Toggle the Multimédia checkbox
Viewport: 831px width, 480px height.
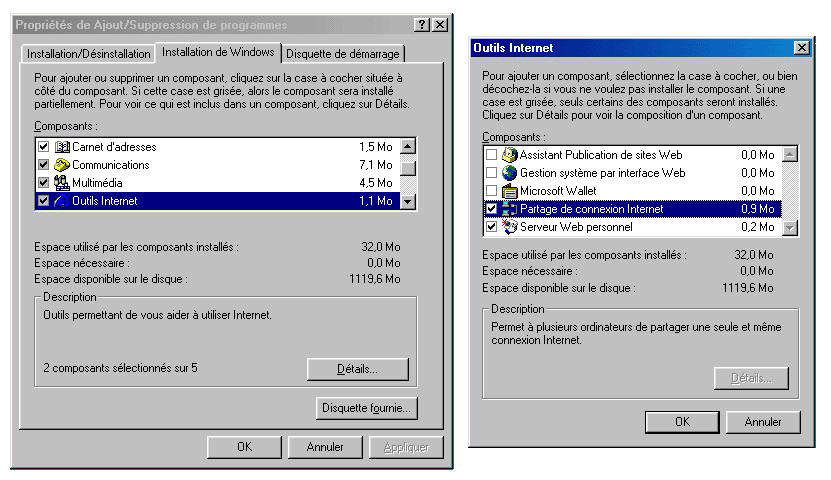43,183
